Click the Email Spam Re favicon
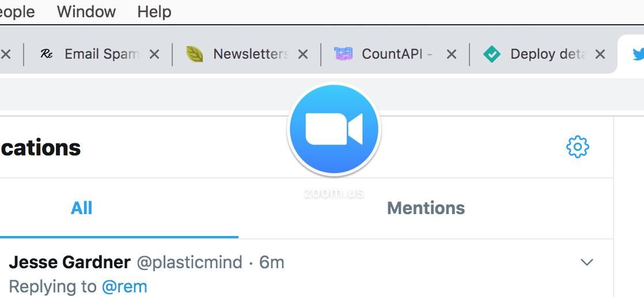 pos(47,54)
